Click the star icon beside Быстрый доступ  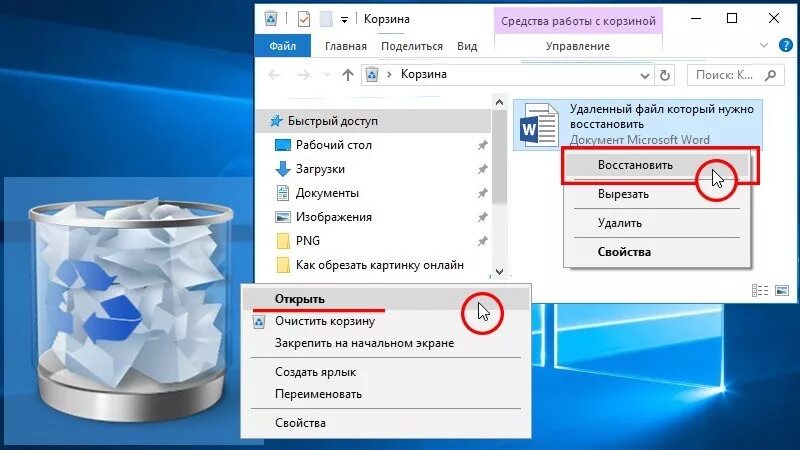tap(276, 121)
